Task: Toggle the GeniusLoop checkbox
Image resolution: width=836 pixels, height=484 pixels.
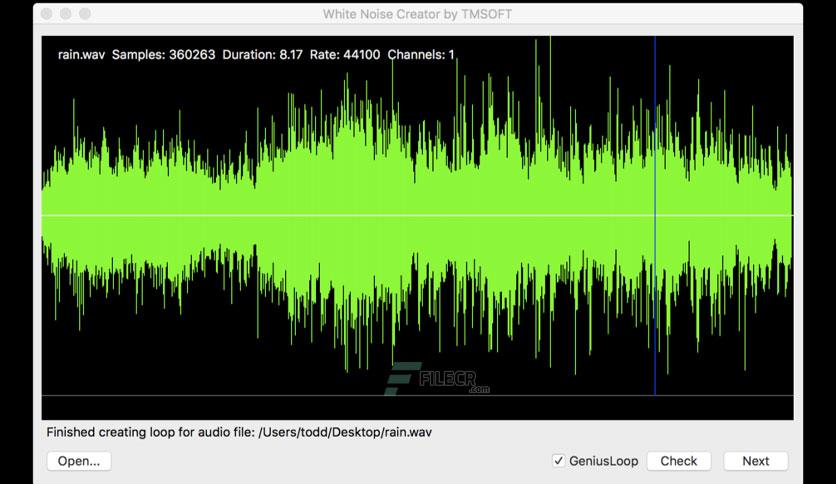Action: pos(558,461)
